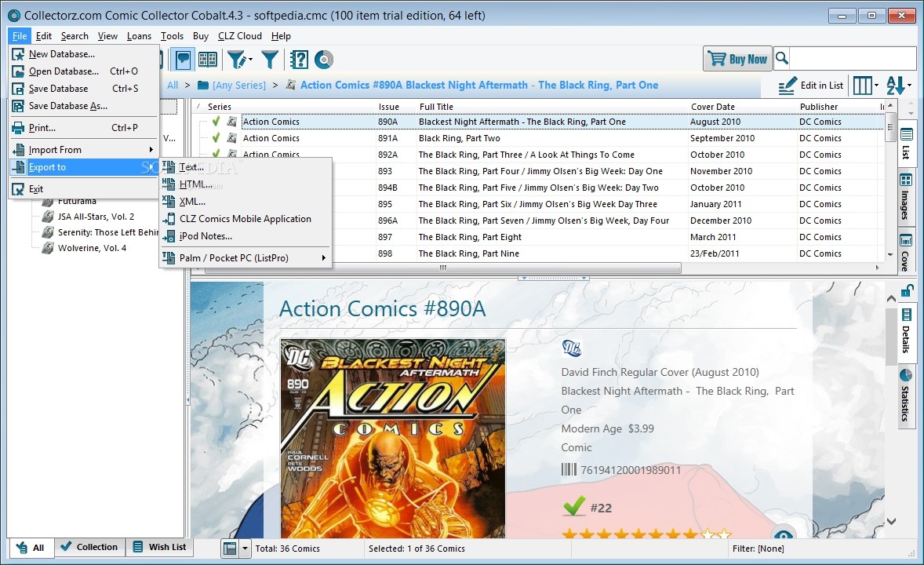Click the collectorz app icon in title bar
Screen dimensions: 924x565
(14, 16)
